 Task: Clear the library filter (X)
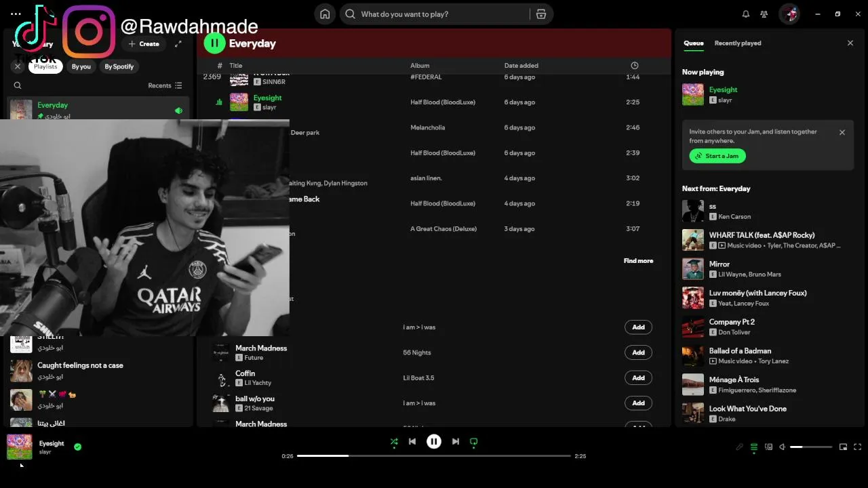pos(18,66)
